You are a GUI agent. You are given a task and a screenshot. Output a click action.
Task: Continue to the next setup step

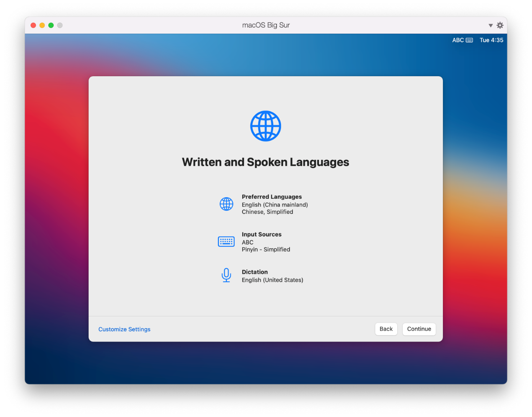pyautogui.click(x=419, y=329)
